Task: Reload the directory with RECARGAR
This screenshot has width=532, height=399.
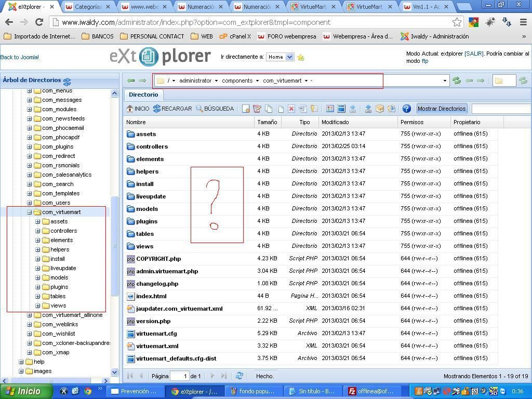Action: click(172, 109)
